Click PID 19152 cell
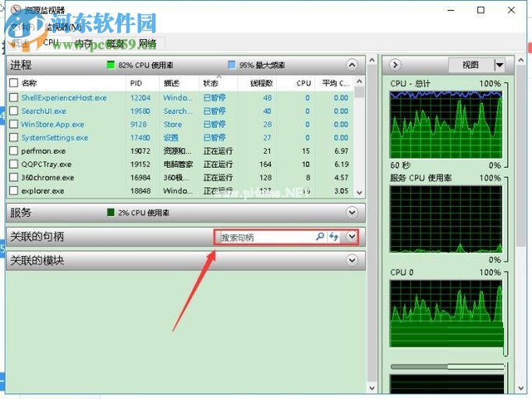 pyautogui.click(x=140, y=164)
